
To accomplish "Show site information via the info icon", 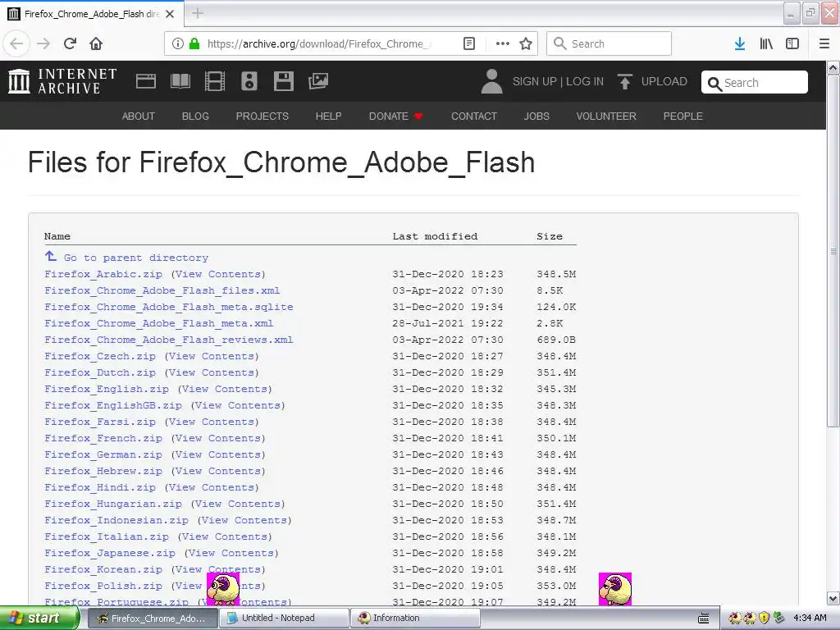I will [178, 43].
